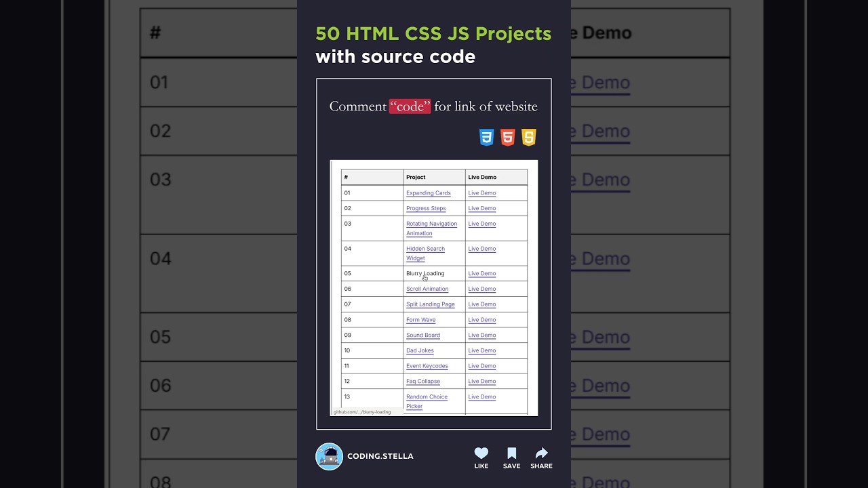The image size is (868, 488).
Task: Open the Split Landing Page link
Action: (430, 304)
